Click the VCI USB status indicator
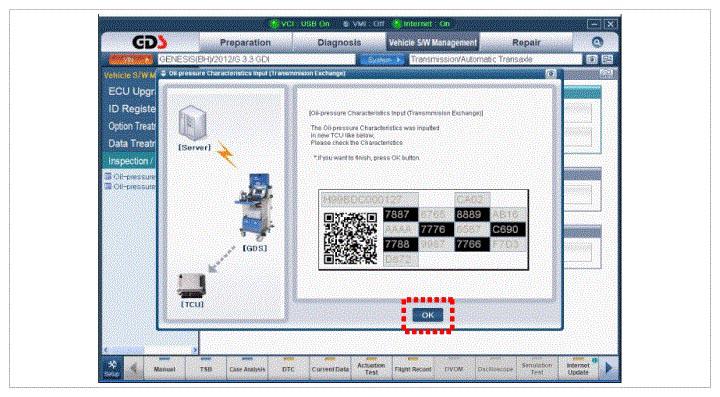 tap(300, 23)
